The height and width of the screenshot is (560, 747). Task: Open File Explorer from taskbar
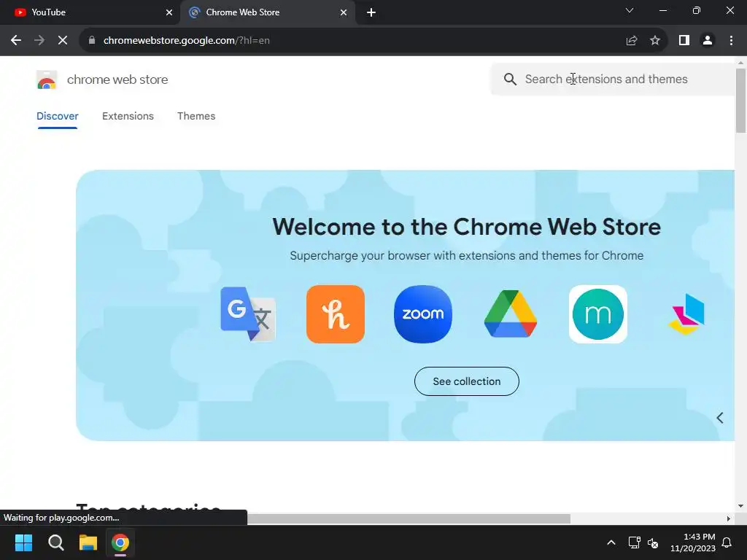click(88, 542)
